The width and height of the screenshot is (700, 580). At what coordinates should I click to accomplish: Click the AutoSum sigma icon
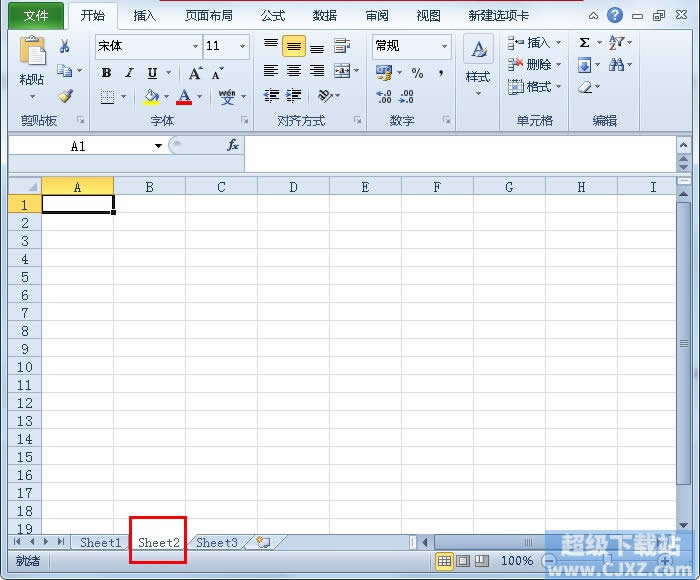click(584, 43)
